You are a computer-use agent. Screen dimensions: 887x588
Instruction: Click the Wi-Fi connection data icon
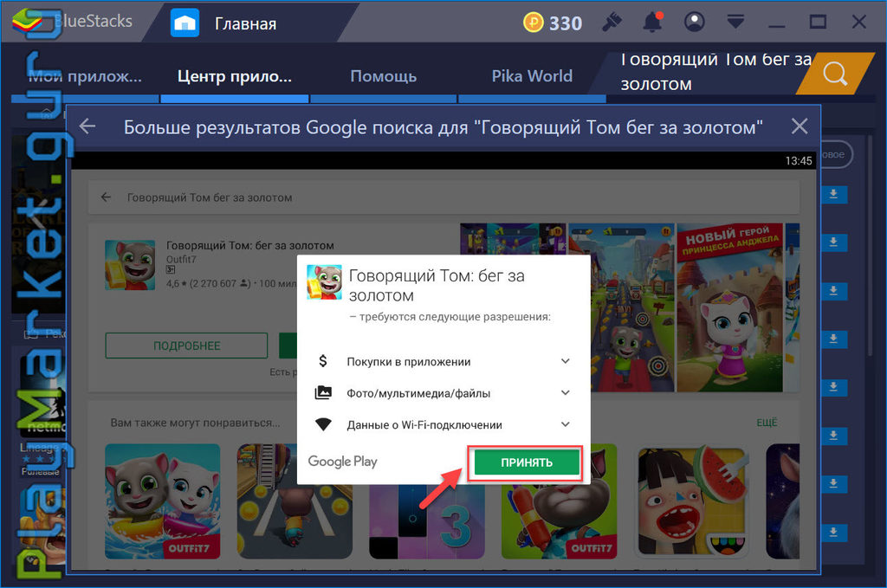[323, 424]
